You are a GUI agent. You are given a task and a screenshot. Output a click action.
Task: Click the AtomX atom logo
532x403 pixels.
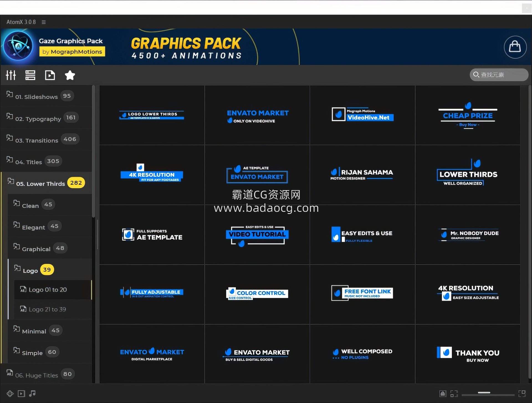tap(19, 46)
